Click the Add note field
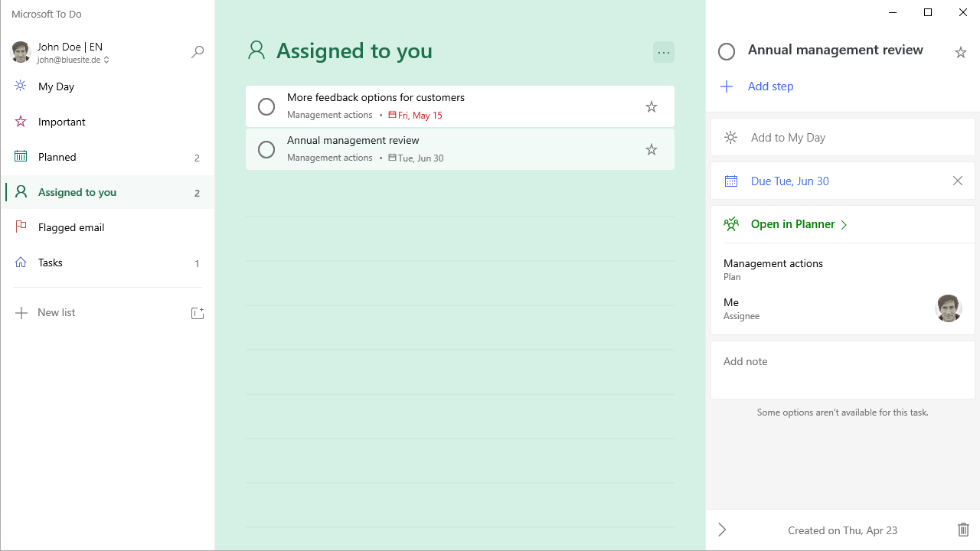The height and width of the screenshot is (551, 980). [842, 370]
